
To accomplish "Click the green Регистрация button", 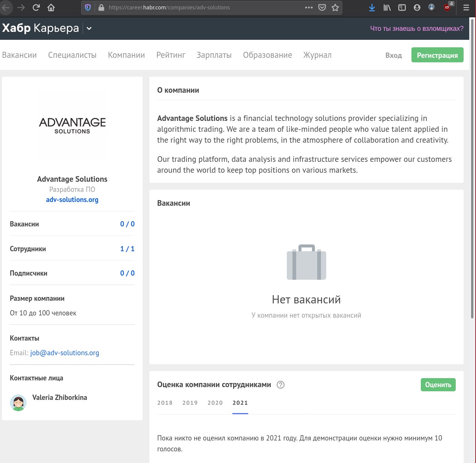I will (x=437, y=55).
